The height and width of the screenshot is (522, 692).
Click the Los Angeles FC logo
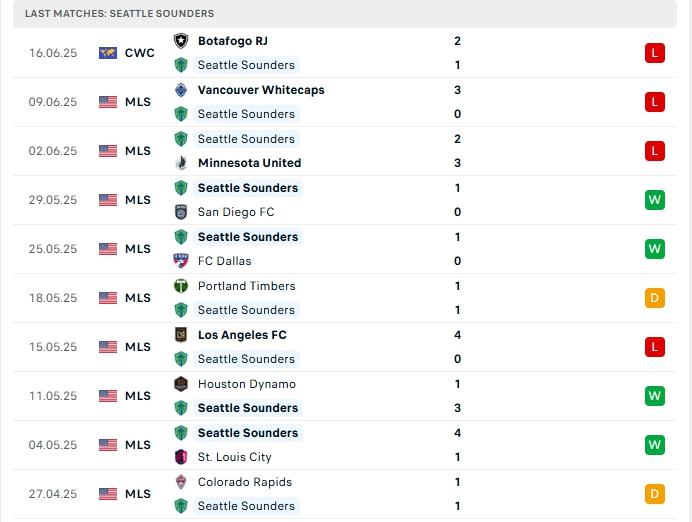(181, 335)
